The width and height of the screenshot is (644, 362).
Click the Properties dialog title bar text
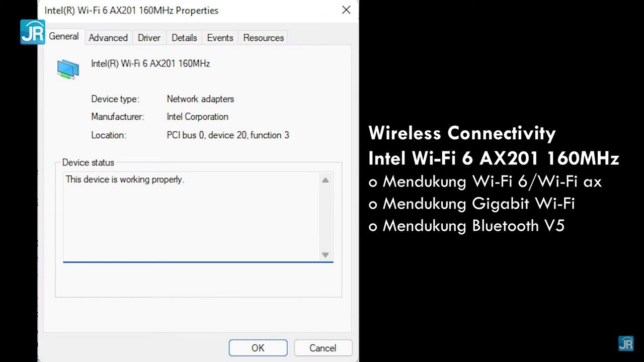point(131,10)
